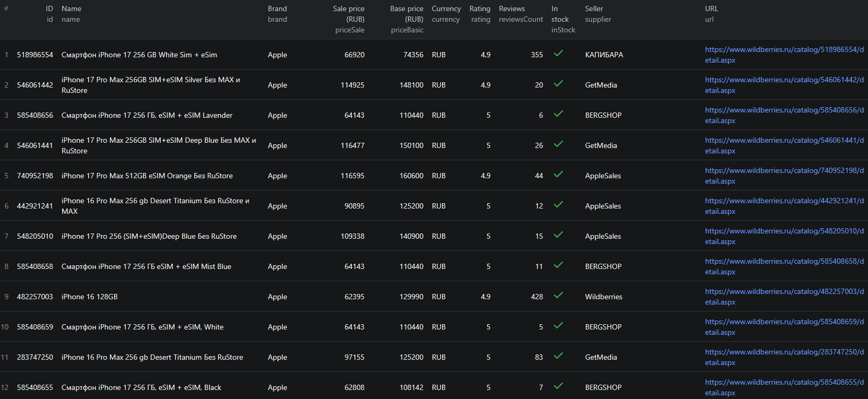Viewport: 868px width, 399px height.
Task: Click sale price cell '90895'
Action: (x=354, y=206)
